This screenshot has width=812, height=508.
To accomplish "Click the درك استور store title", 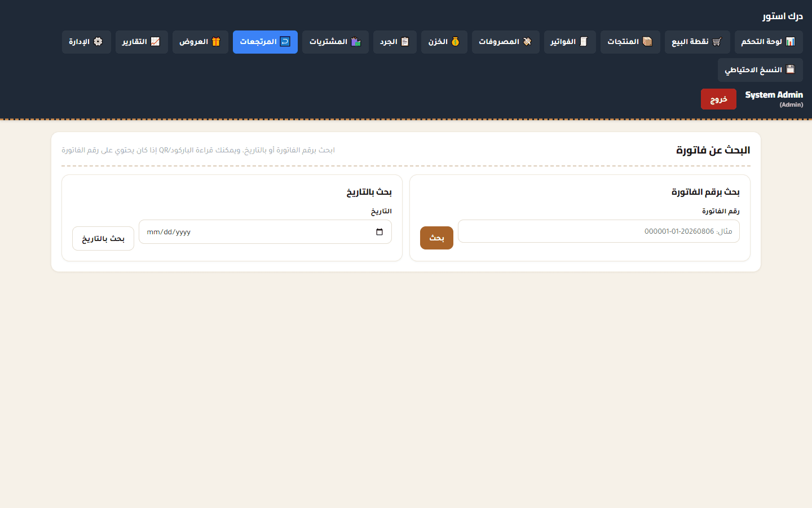I will coord(782,16).
